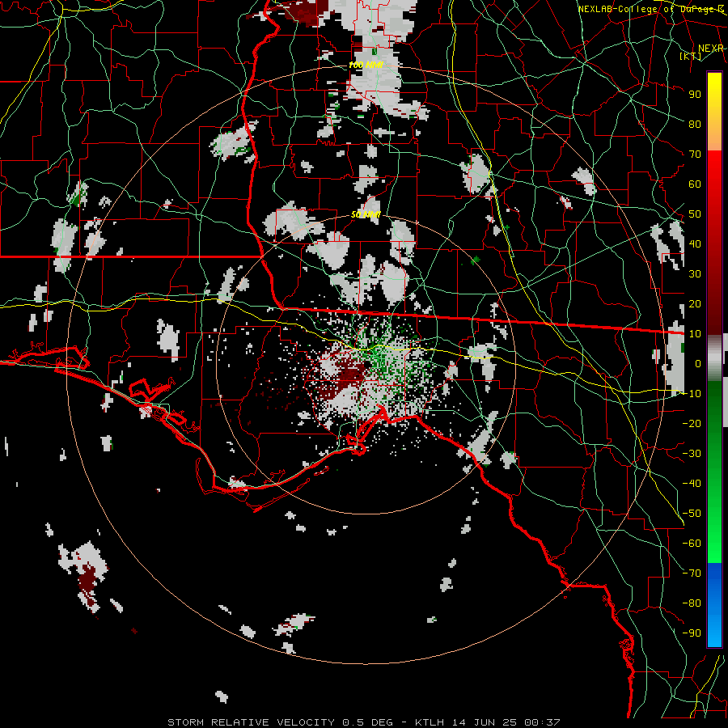Viewport: 728px width, 728px height.
Task: Click the 60 value on velocity scale
Action: click(695, 184)
